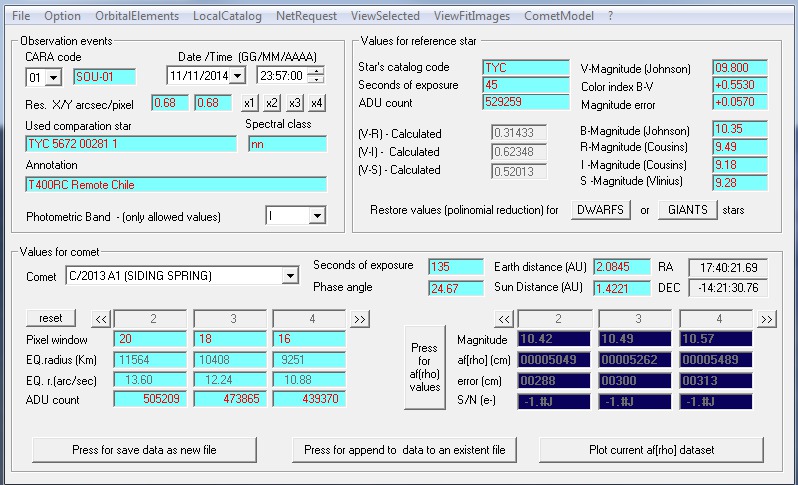Click the Pixel window field with value 20

pos(151,339)
